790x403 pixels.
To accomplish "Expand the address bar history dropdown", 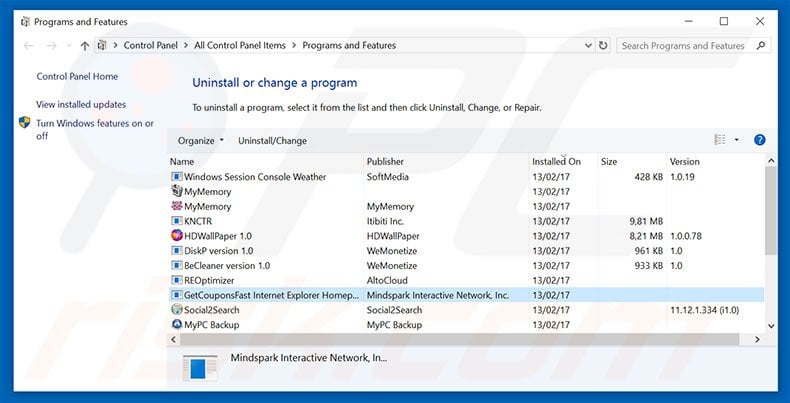I will tap(588, 45).
